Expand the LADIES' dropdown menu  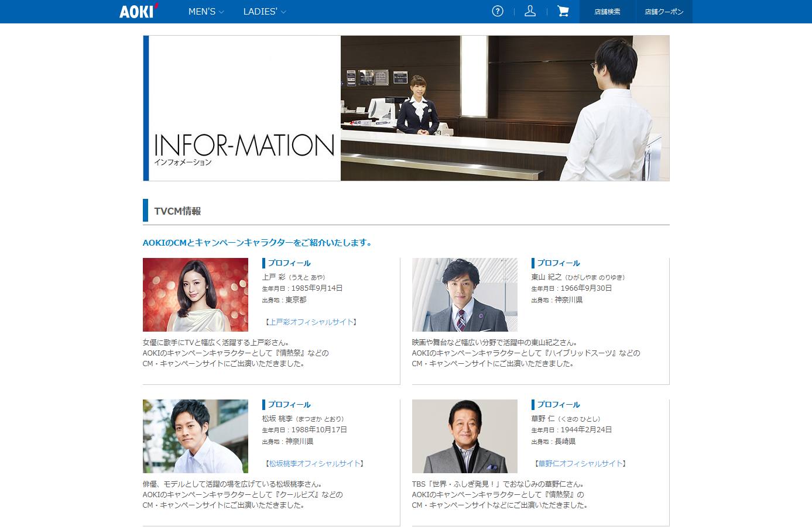click(265, 12)
